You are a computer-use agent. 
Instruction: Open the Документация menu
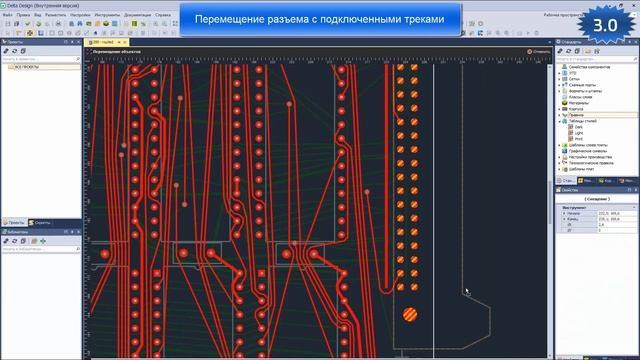pyautogui.click(x=138, y=15)
